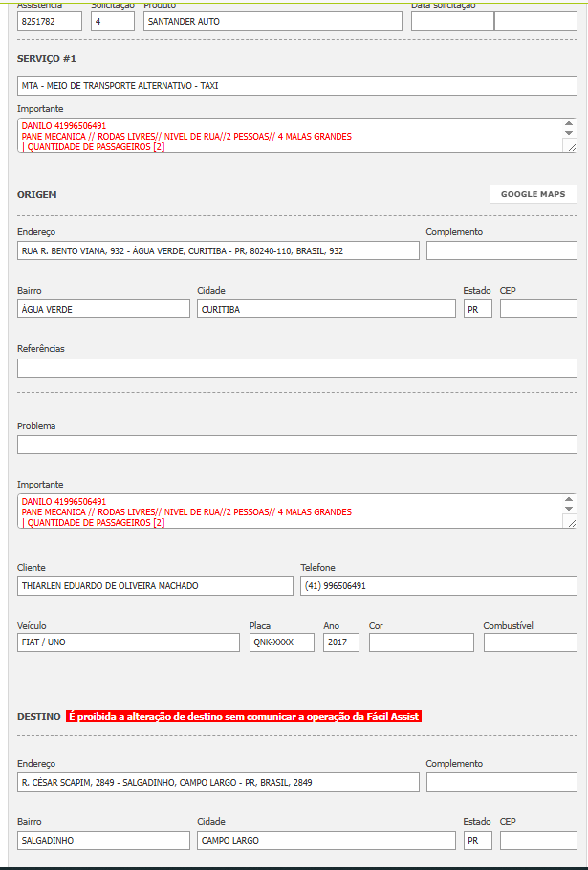This screenshot has height=870, width=588.
Task: Click the Veículo field FIAT / UNO
Action: [128, 642]
